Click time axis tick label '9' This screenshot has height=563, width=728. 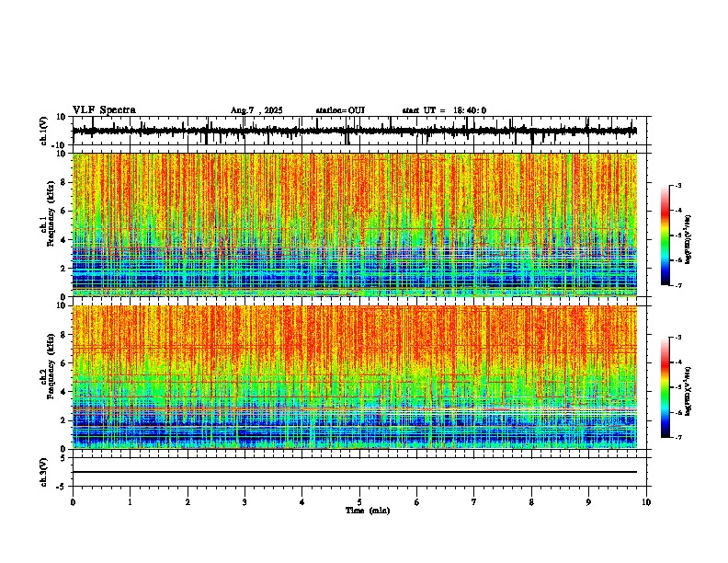588,502
